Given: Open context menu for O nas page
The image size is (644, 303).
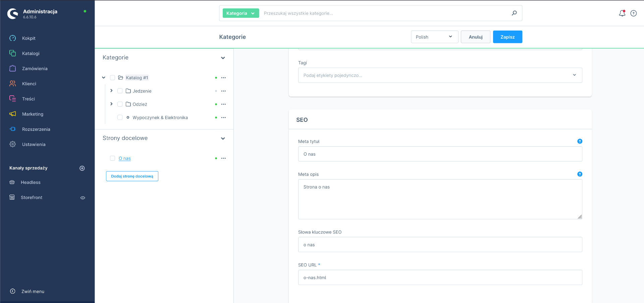Looking at the screenshot, I should (x=223, y=158).
